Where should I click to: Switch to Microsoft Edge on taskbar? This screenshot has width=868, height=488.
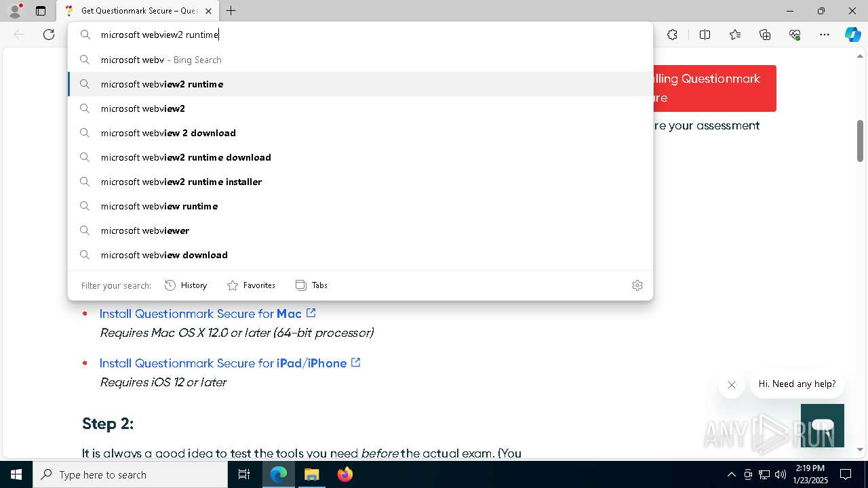279,474
